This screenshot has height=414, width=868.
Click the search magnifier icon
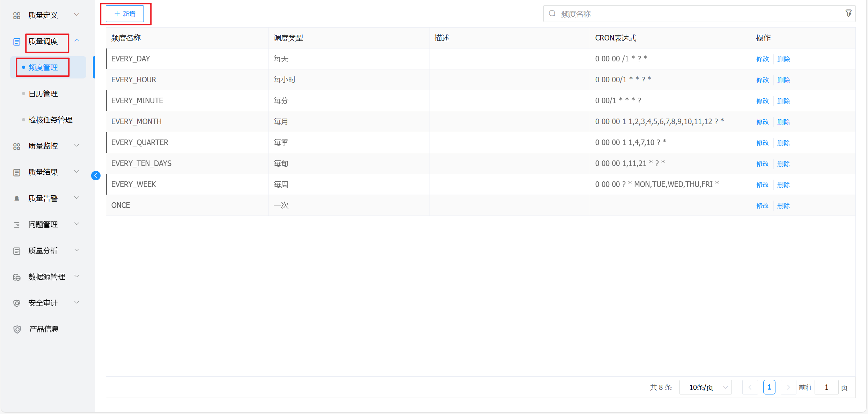(x=552, y=14)
